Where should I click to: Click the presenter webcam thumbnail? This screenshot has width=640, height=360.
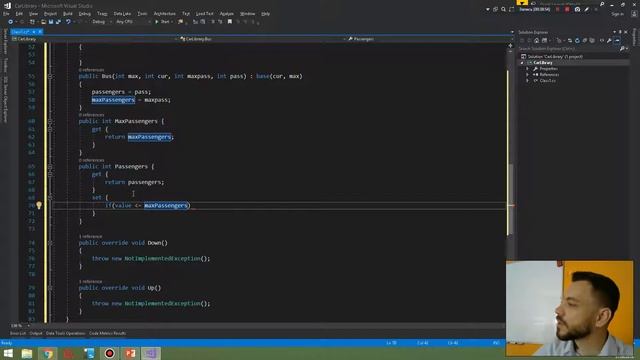(x=570, y=308)
